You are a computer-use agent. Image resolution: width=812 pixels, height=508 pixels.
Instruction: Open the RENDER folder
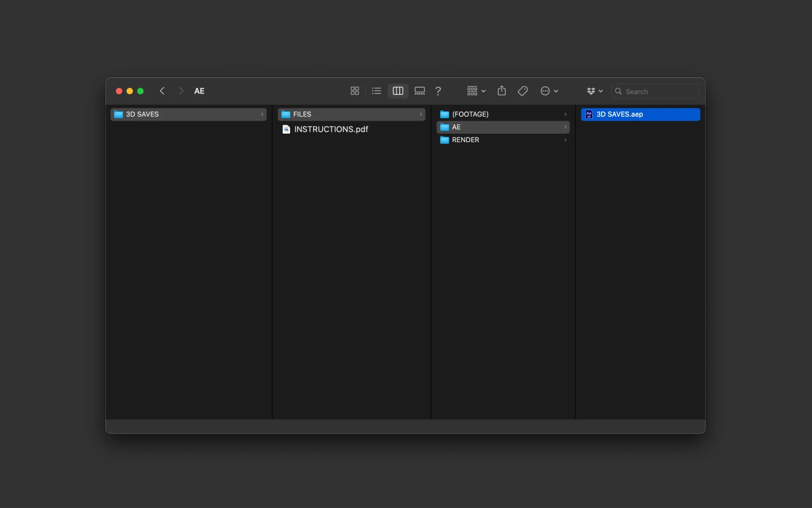pos(465,140)
